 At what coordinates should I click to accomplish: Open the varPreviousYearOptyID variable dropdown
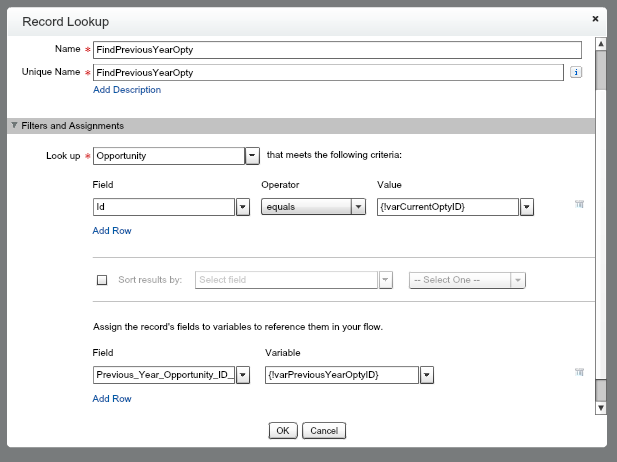pos(426,375)
